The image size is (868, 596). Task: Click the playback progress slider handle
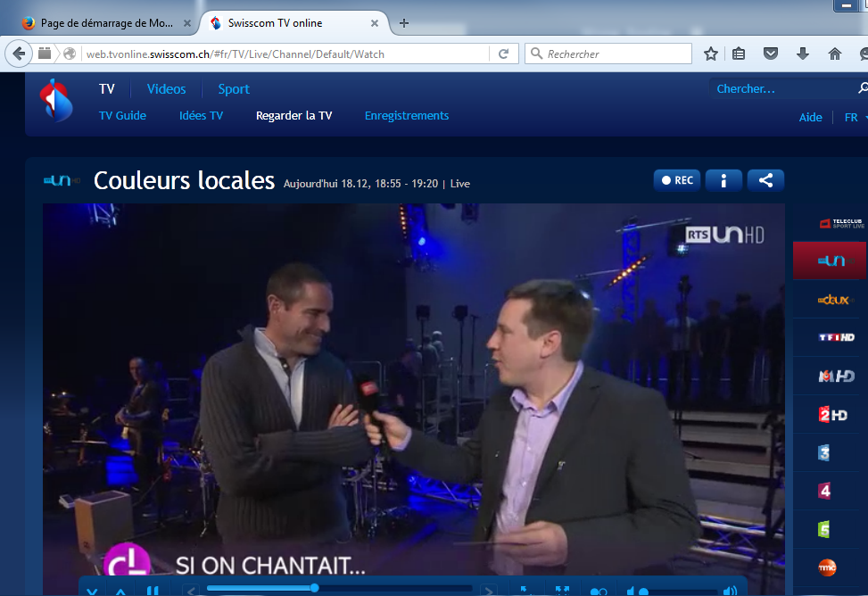tap(314, 588)
